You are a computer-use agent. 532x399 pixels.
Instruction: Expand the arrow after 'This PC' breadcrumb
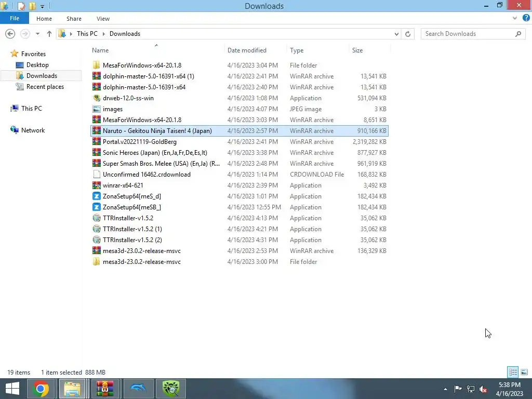pos(103,34)
